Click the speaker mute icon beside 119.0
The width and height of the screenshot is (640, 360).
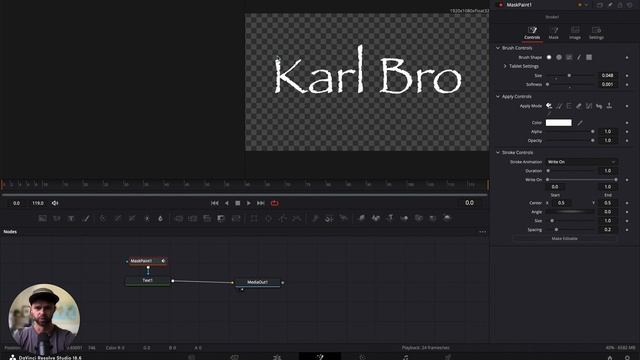(x=55, y=203)
